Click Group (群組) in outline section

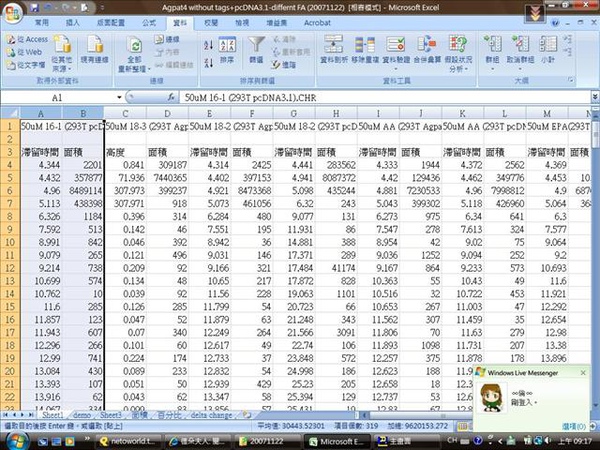coord(492,48)
